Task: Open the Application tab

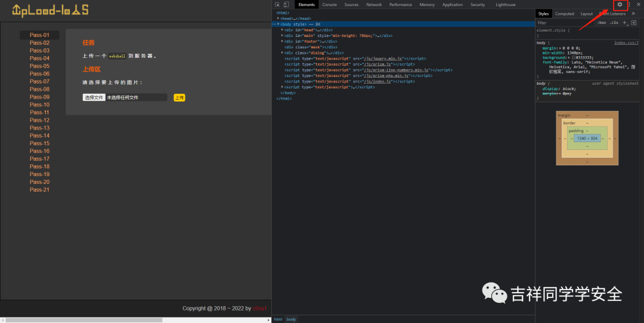Action: coord(453,5)
